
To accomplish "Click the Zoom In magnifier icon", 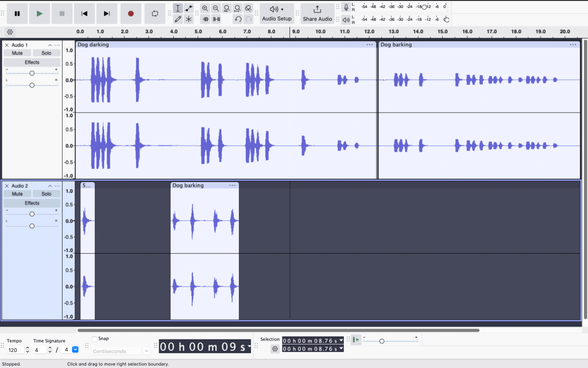I will click(205, 8).
